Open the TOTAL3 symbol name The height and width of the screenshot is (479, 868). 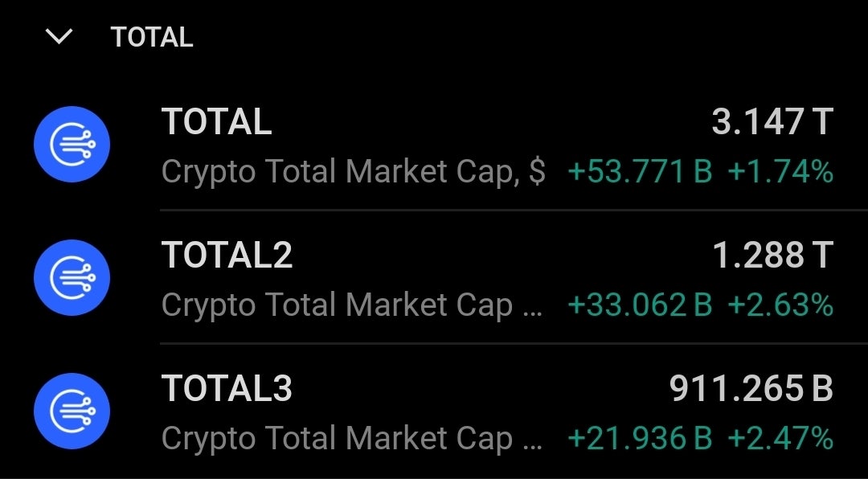pos(227,388)
